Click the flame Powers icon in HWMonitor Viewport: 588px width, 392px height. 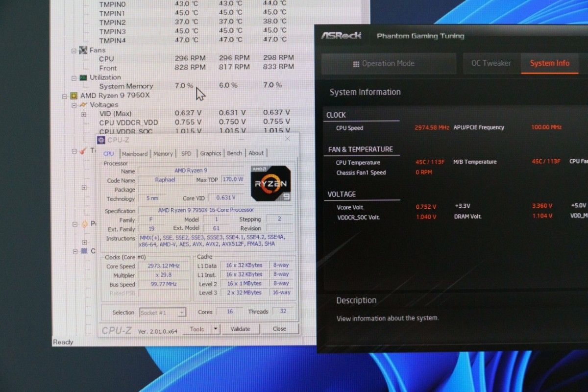pos(84,224)
